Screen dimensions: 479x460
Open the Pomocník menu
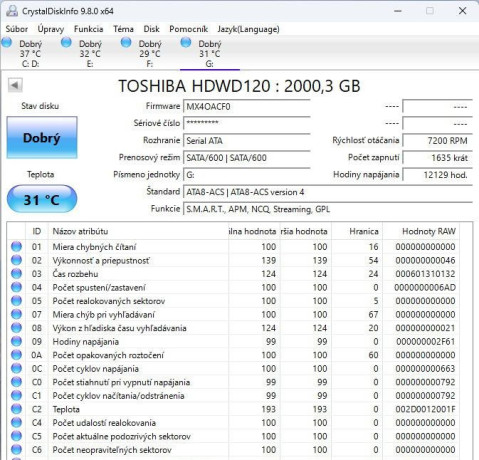[188, 29]
